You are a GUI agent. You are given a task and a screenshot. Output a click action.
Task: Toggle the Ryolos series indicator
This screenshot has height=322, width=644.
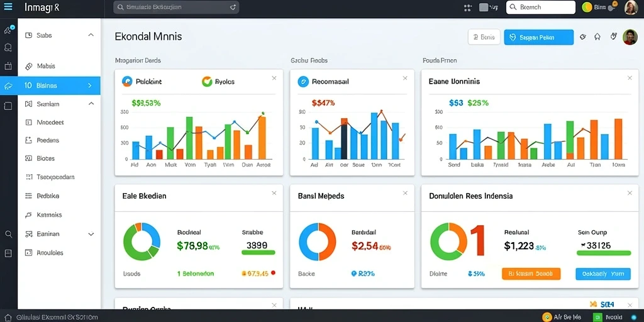(x=207, y=81)
